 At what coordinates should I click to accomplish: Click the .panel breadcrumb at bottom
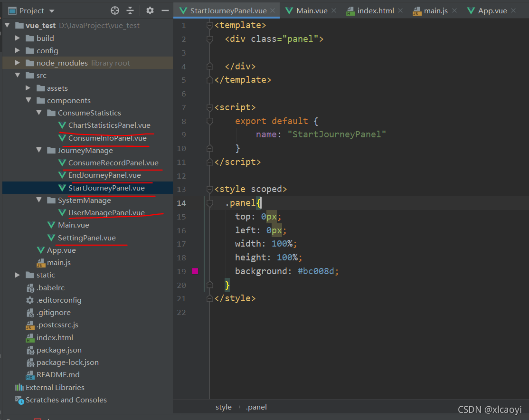[256, 407]
